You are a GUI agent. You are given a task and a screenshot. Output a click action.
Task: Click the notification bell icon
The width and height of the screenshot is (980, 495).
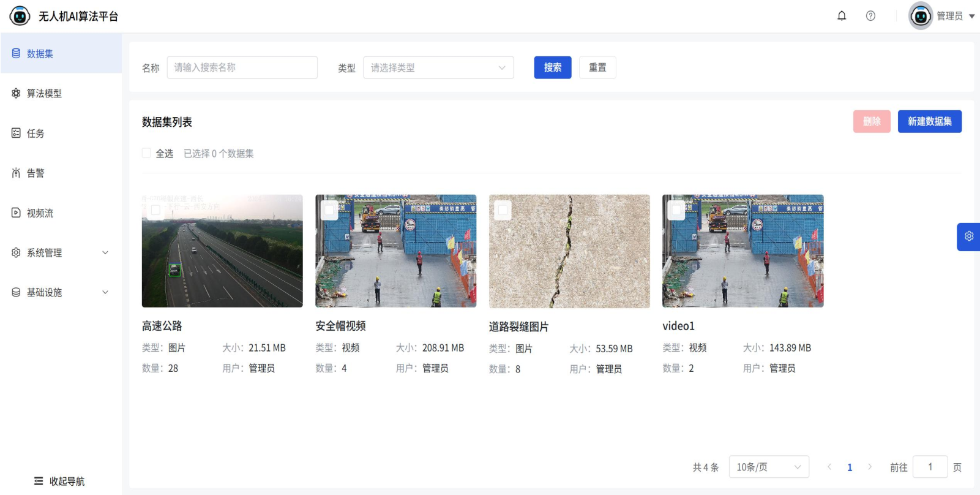coord(842,16)
